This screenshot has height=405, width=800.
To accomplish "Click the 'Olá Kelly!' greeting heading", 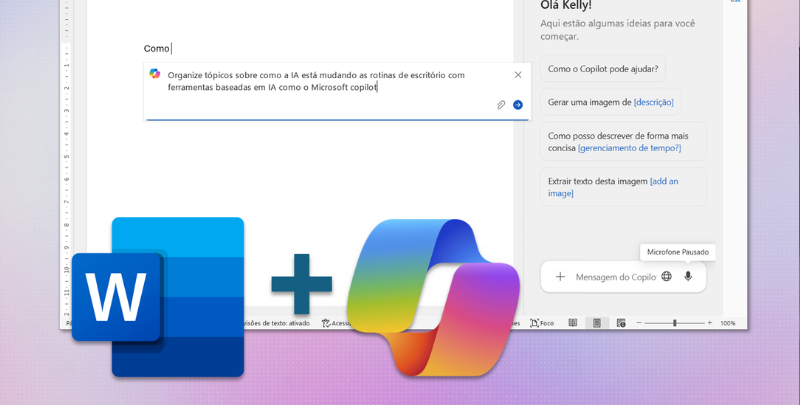I will click(566, 6).
